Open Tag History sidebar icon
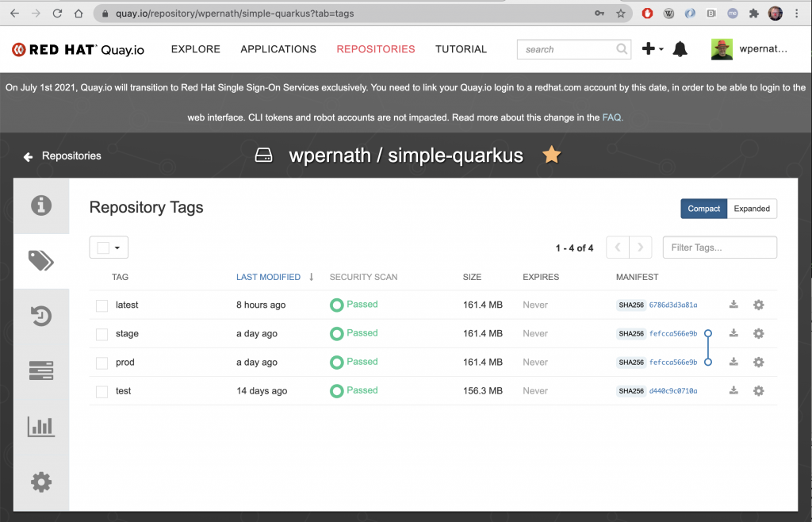The width and height of the screenshot is (812, 522). tap(40, 316)
